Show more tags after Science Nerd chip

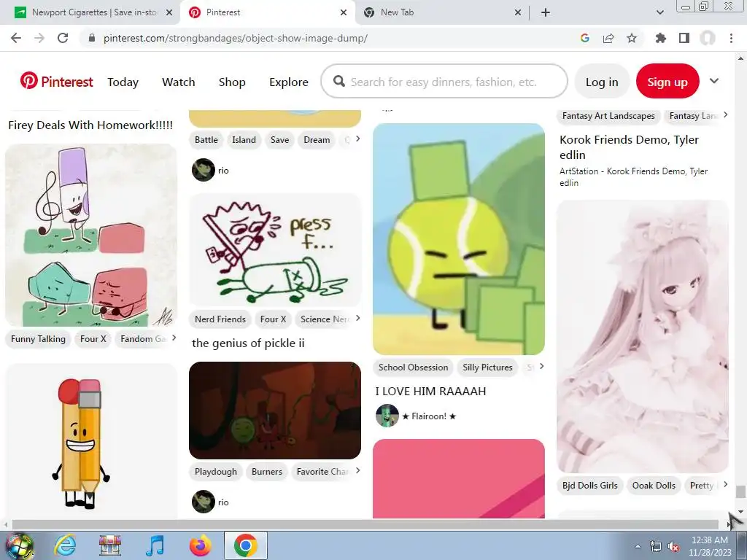click(357, 318)
